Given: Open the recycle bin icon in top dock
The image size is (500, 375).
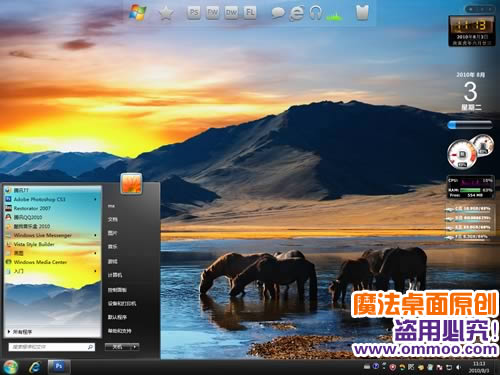Looking at the screenshot, I should coord(362,13).
